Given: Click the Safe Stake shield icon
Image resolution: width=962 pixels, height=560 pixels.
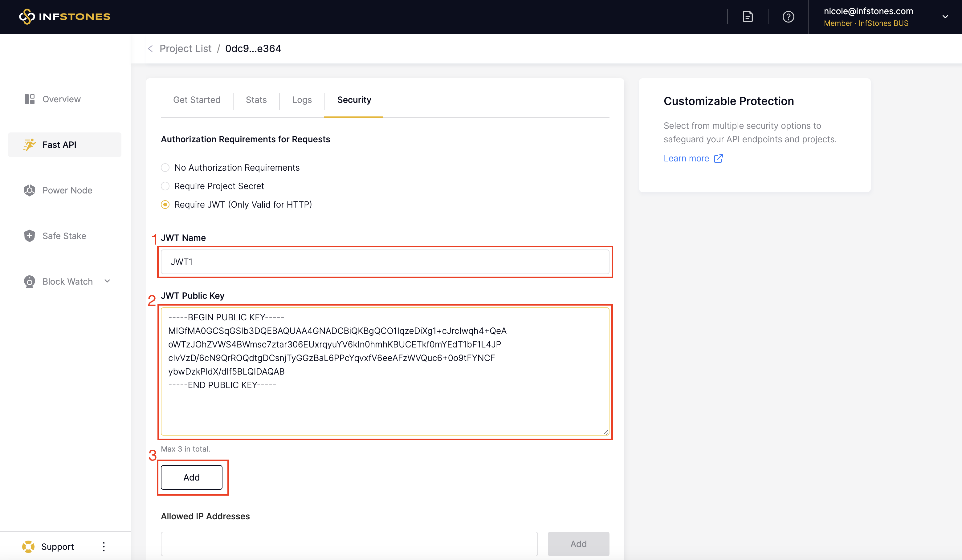Looking at the screenshot, I should [x=29, y=236].
